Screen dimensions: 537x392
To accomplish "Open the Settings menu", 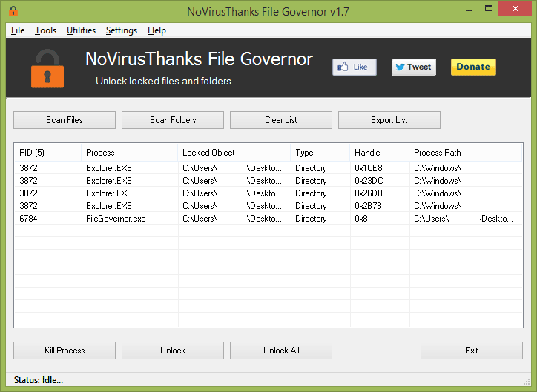I will point(122,30).
